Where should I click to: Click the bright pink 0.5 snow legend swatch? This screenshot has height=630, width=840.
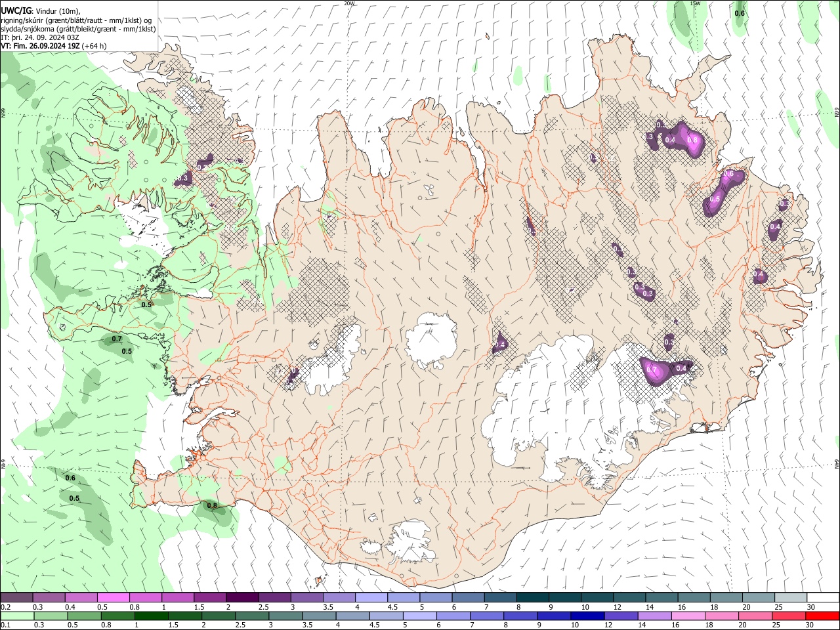point(113,598)
